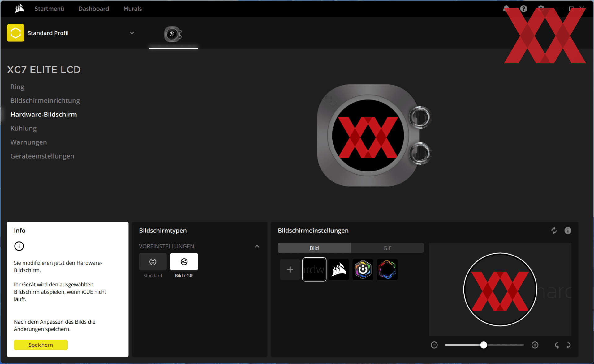Switch to the Bild tab
Image resolution: width=594 pixels, height=364 pixels.
pos(314,248)
